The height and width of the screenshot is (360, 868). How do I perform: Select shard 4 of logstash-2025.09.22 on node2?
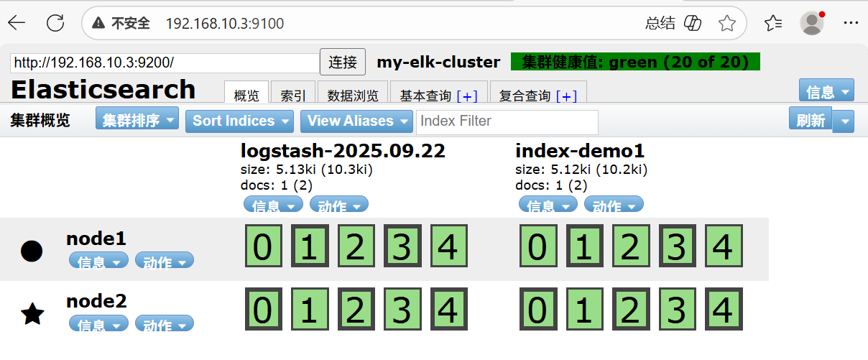click(448, 310)
